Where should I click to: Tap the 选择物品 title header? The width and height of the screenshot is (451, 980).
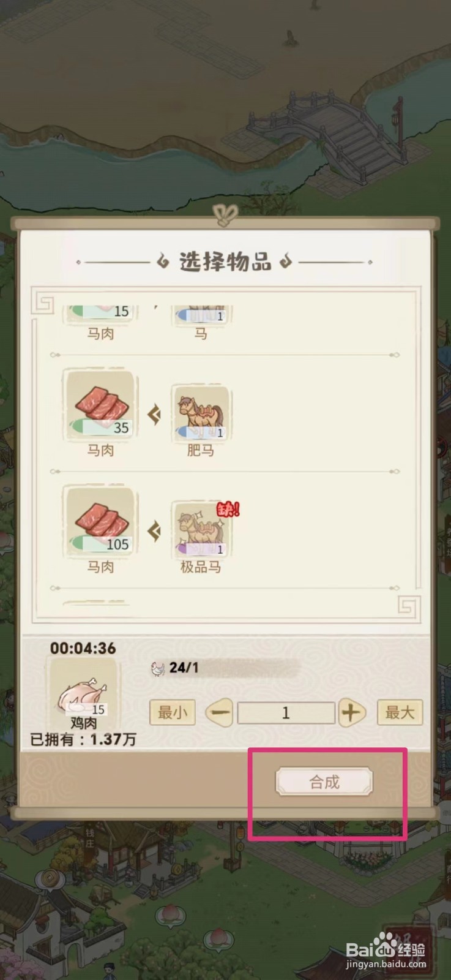coord(225,262)
